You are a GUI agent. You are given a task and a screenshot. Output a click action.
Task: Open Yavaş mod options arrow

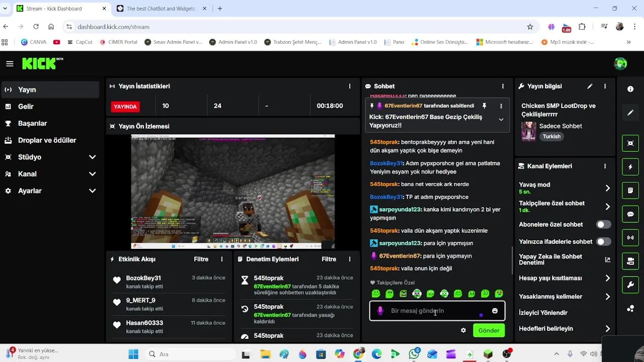(607, 188)
